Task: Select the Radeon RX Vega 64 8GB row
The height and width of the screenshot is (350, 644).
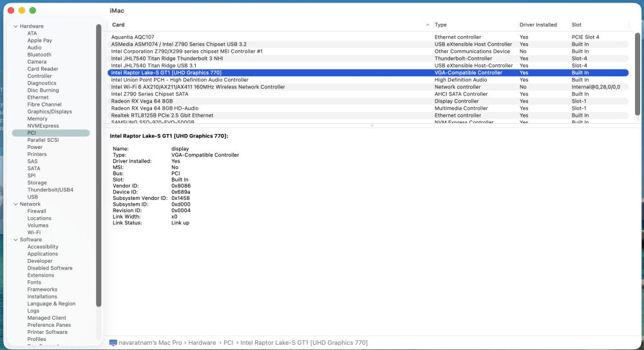Action: pyautogui.click(x=368, y=101)
